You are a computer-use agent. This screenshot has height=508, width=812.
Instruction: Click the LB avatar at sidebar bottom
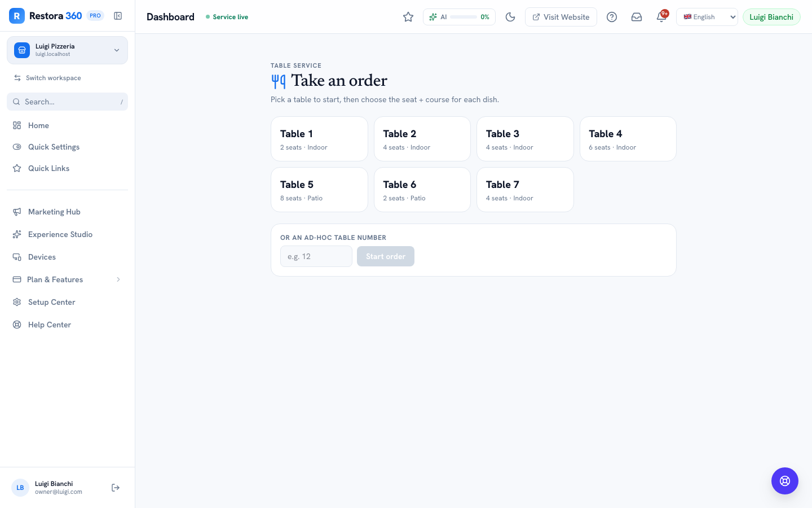point(20,488)
